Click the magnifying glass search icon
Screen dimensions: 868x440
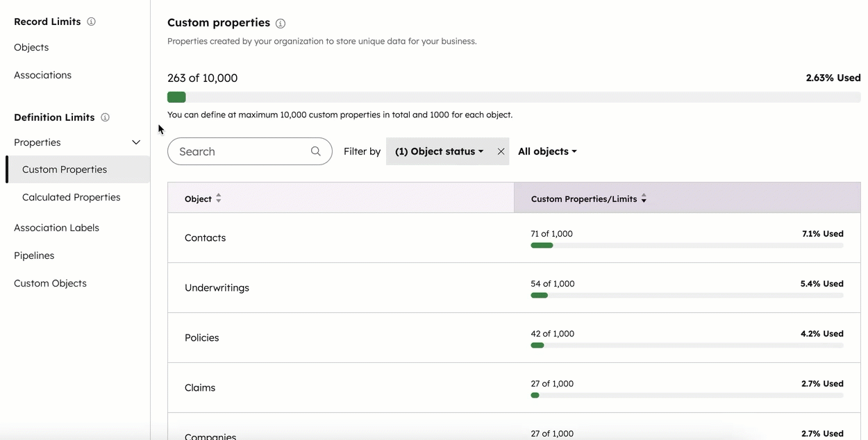(315, 151)
